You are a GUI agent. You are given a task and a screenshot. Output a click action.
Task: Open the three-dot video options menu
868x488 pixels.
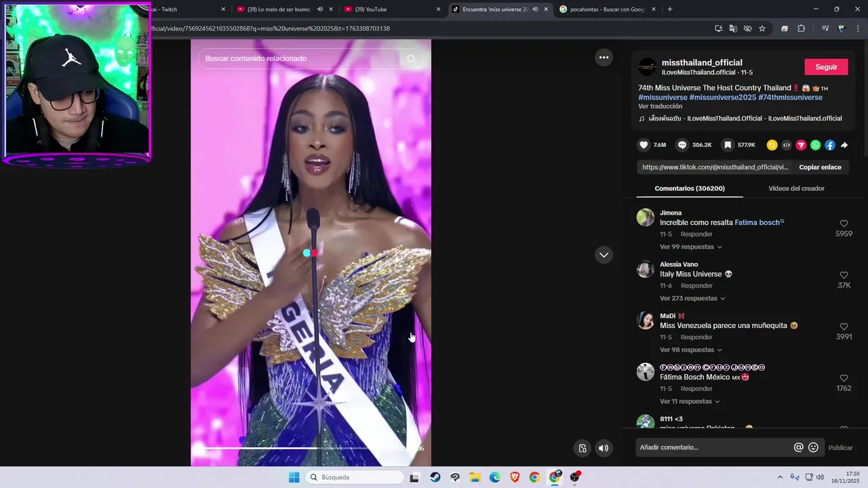604,58
